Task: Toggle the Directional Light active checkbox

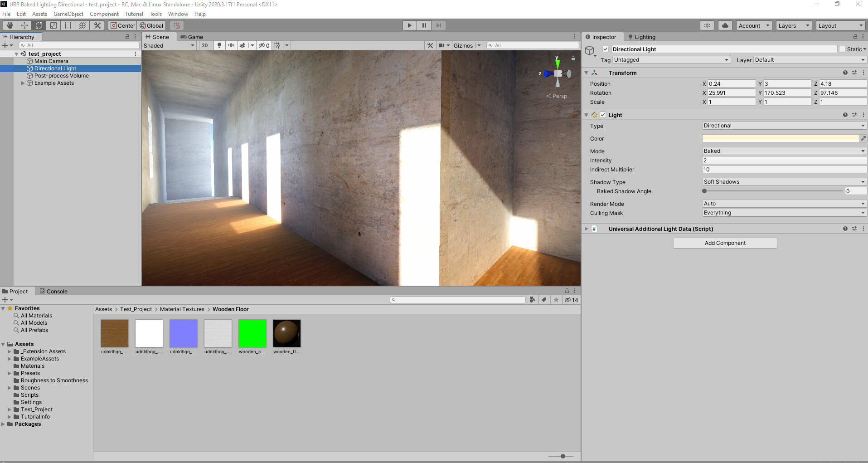Action: coord(605,49)
